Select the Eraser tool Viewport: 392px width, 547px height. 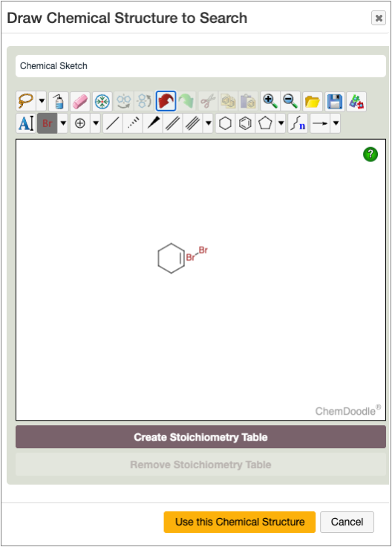[80, 102]
